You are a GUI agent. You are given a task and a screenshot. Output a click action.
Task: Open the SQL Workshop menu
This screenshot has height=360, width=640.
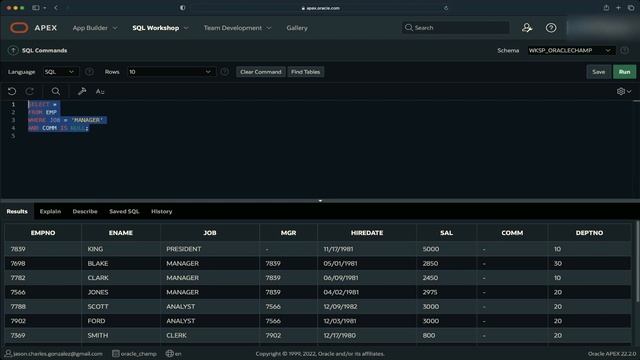tap(156, 28)
